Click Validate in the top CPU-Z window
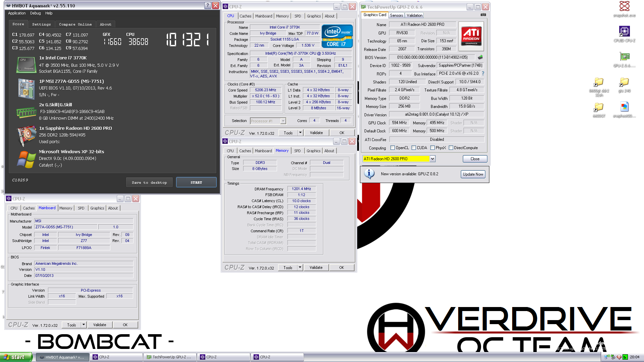 point(316,133)
